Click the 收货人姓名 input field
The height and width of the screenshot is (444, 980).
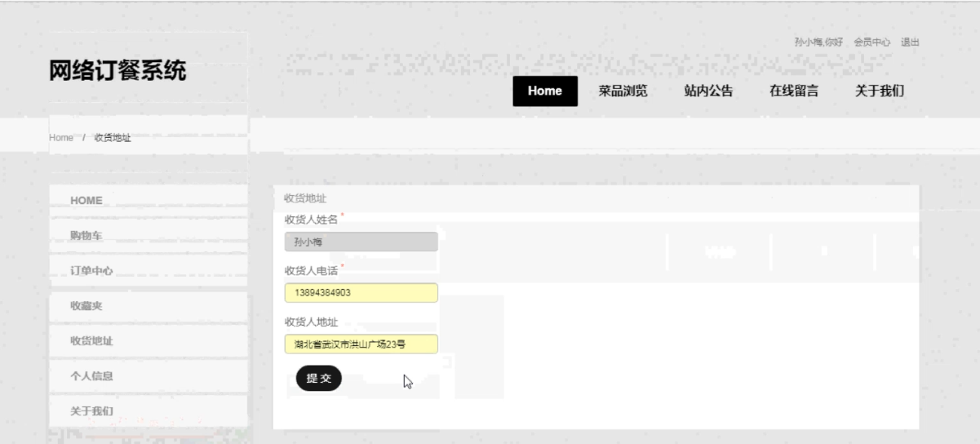click(x=361, y=242)
